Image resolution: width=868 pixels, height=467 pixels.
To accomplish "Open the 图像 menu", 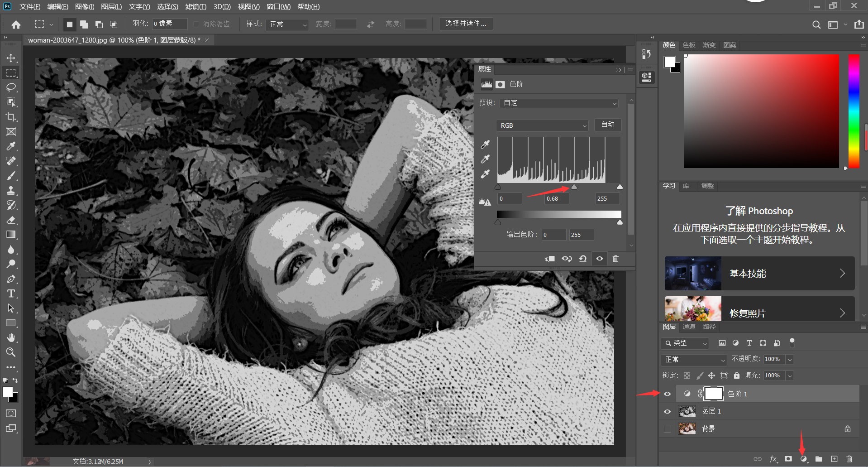I will coord(85,7).
